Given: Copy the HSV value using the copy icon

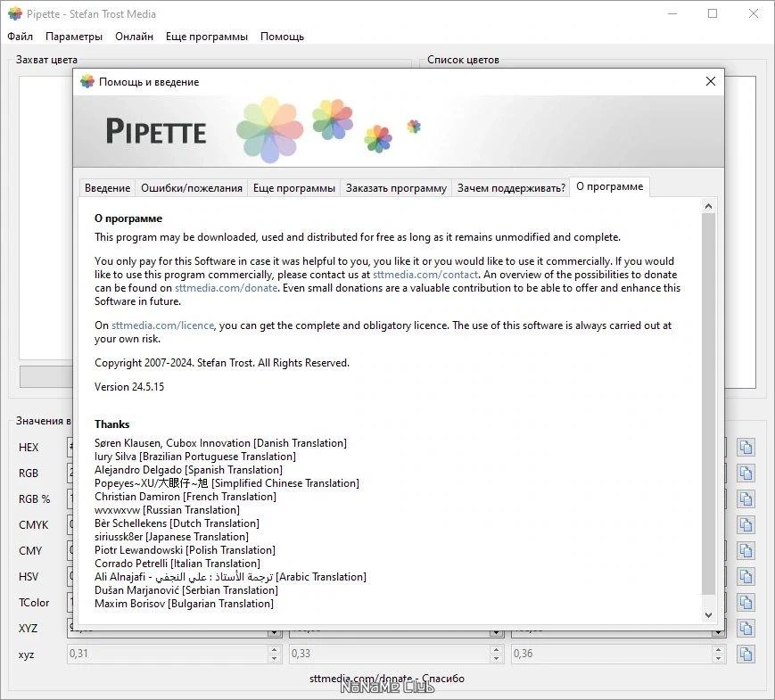Looking at the screenshot, I should point(746,576).
